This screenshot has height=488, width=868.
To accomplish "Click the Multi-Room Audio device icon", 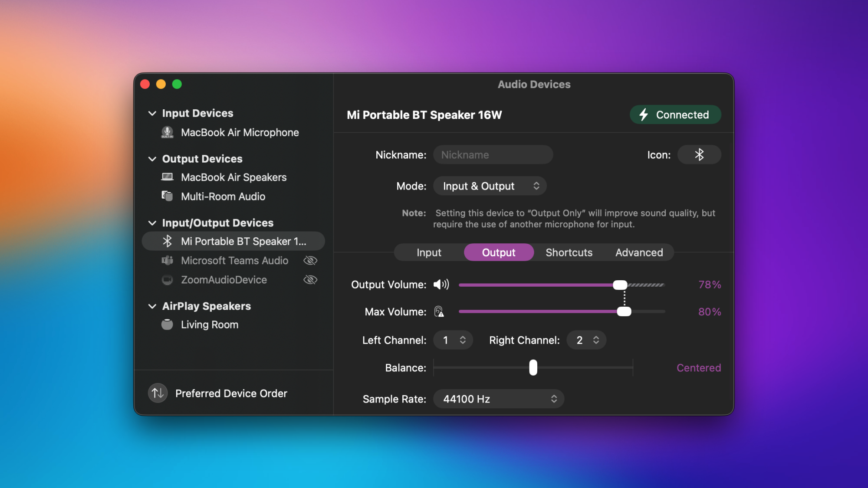I will (x=167, y=196).
